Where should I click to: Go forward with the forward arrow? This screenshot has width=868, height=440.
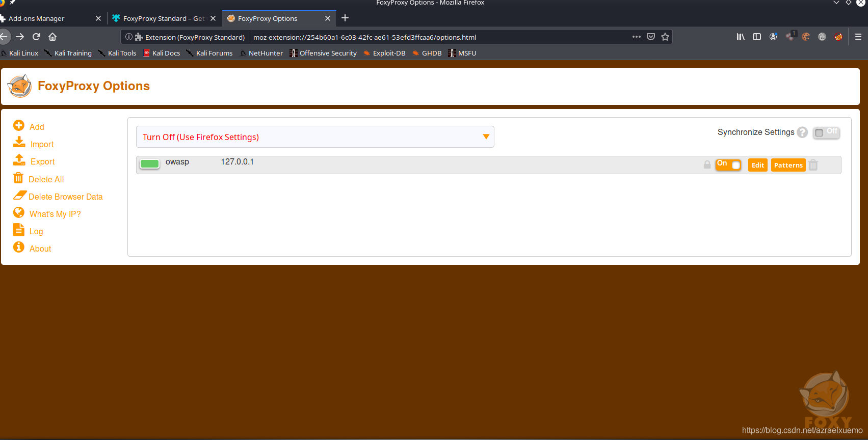20,37
